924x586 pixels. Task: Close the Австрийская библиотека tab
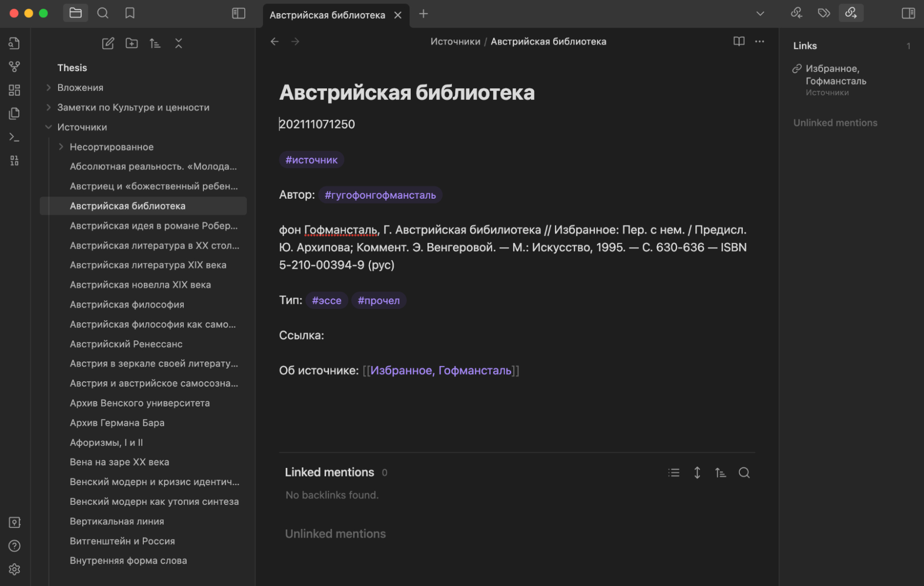point(398,15)
